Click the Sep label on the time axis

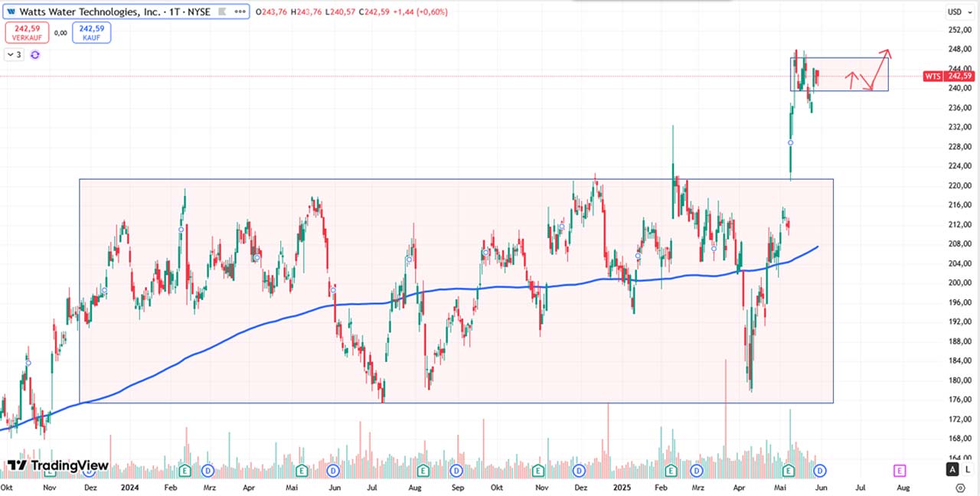pos(456,487)
